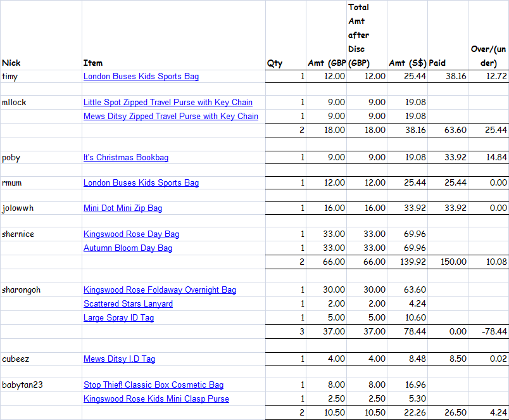Open the Large Spray ID Tag link
Screen dimensions: 509x420
click(118, 317)
